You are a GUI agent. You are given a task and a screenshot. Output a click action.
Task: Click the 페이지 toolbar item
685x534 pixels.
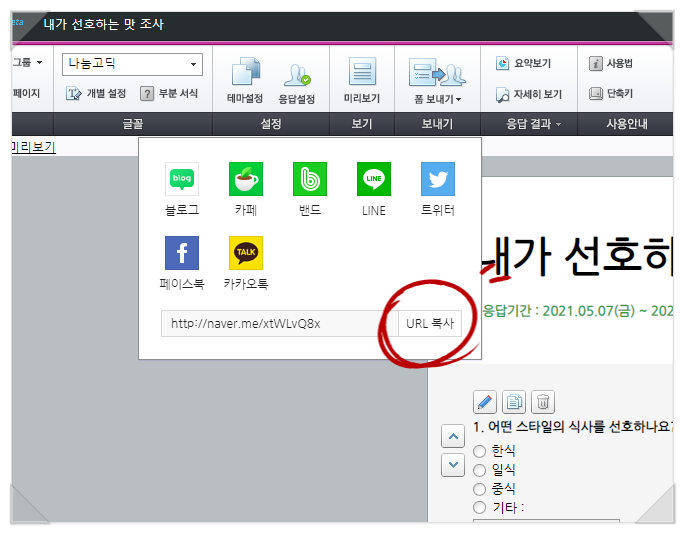(26, 93)
